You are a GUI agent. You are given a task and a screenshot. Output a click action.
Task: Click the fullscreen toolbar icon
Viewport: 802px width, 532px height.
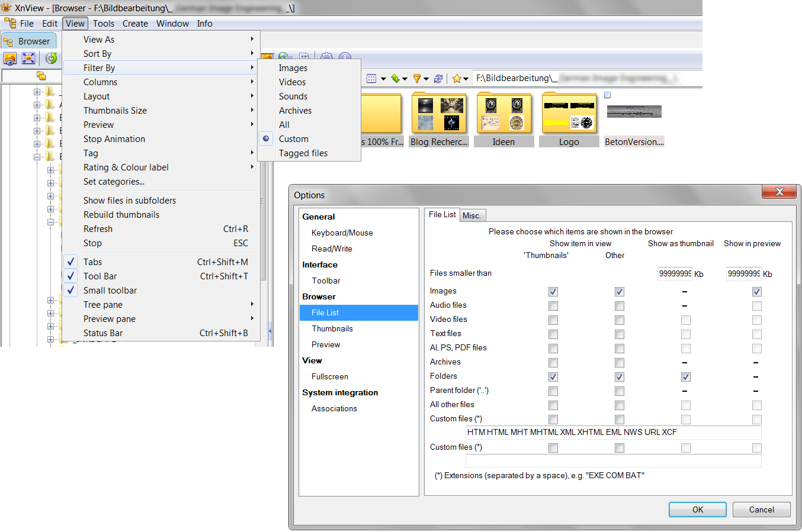tap(28, 58)
